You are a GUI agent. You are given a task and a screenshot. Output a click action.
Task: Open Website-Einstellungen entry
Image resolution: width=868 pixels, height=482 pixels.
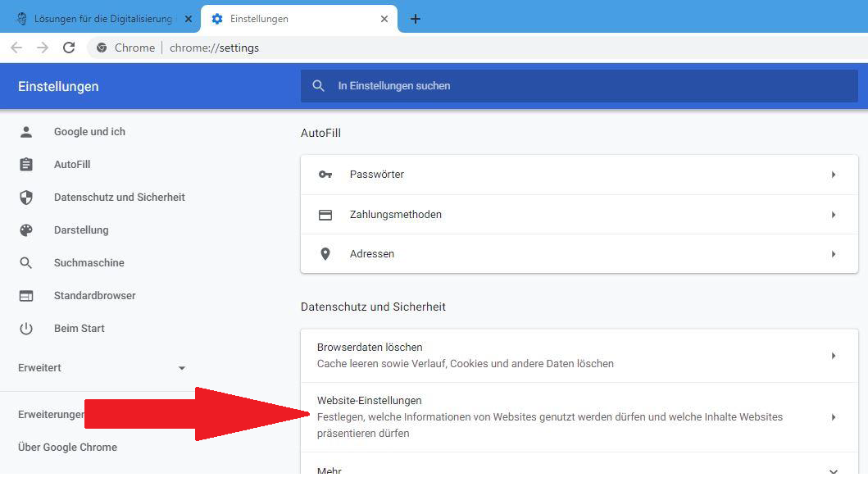pos(579,416)
